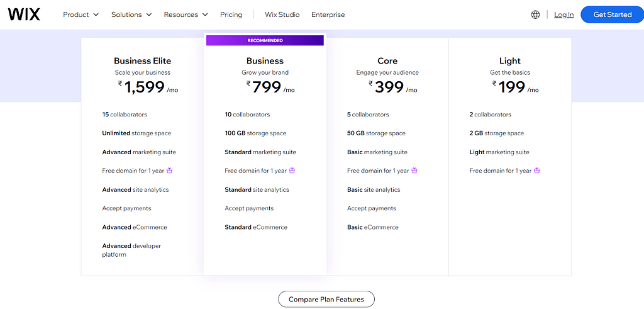644x309 pixels.
Task: Click 'Engage your audience' tagline
Action: coord(387,73)
